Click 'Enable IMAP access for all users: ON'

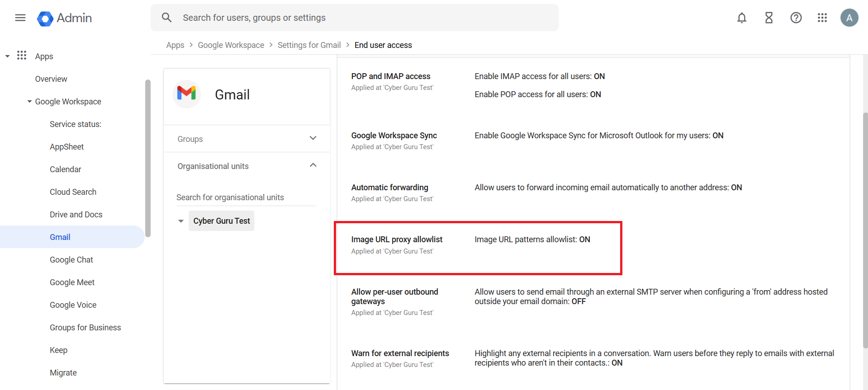tap(540, 76)
